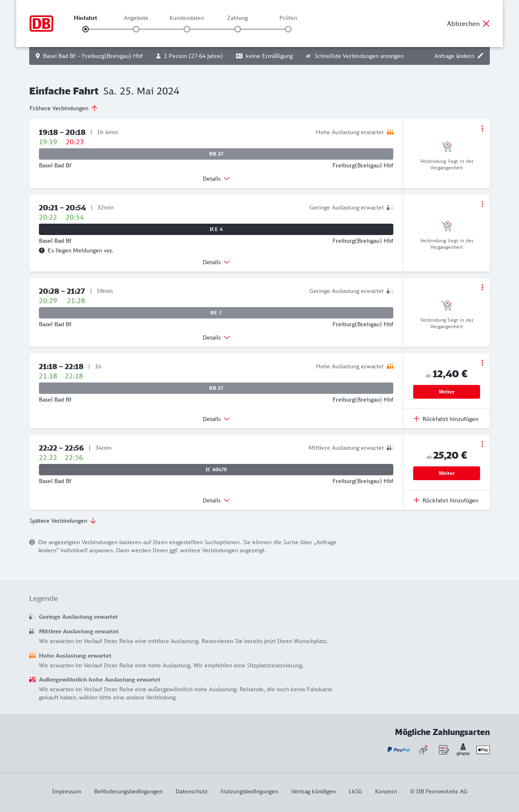
Task: Select the Angebote step in progress bar
Action: 136,29
